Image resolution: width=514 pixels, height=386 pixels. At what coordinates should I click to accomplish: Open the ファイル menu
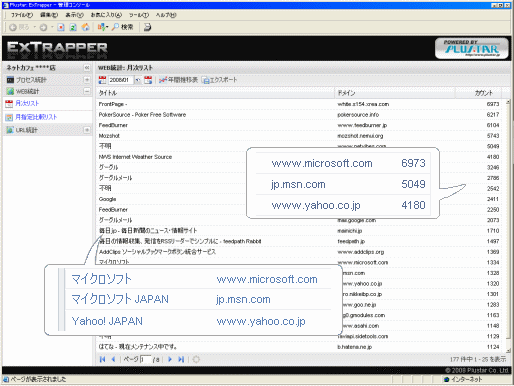(22, 15)
